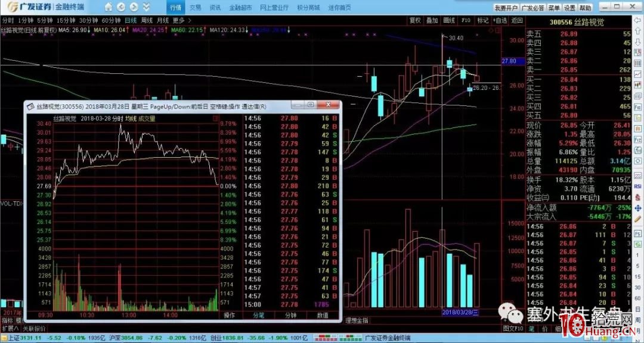Switch chart to 分时 view

click(x=7, y=20)
